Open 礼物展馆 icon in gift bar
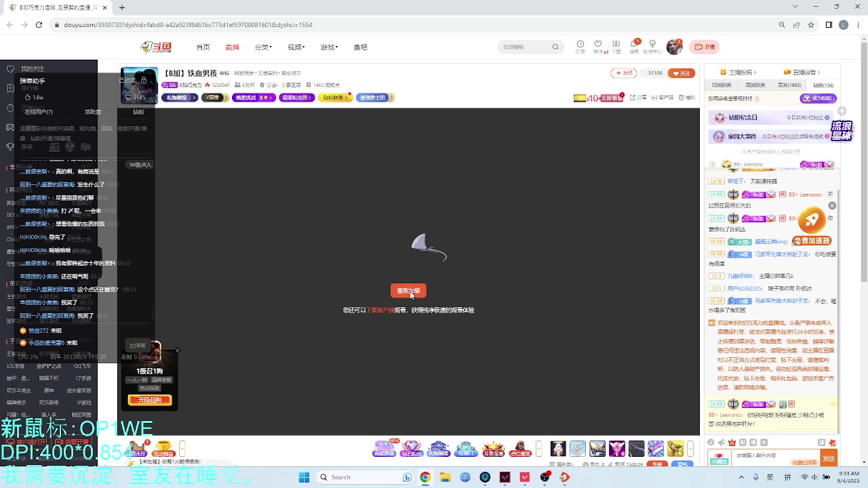The height and width of the screenshot is (488, 868). (x=439, y=449)
